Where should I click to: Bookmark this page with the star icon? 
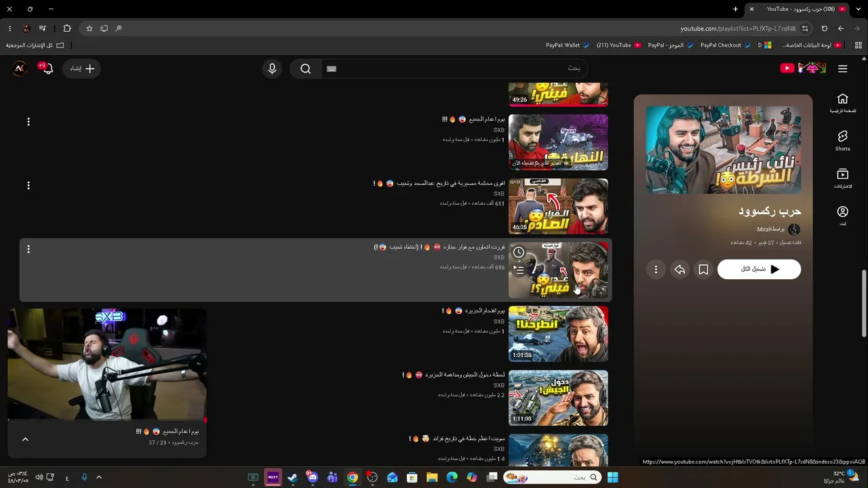(x=89, y=28)
